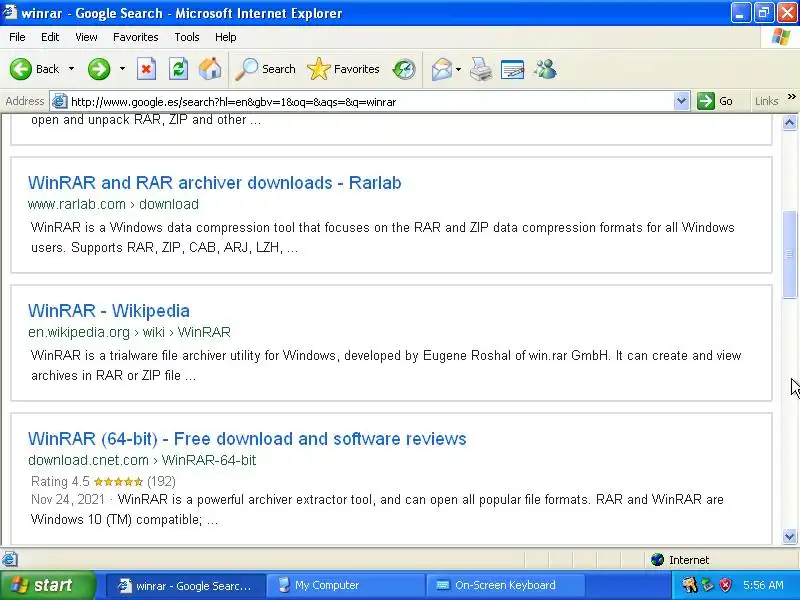This screenshot has width=800, height=600.
Task: Open the History clock icon
Action: pyautogui.click(x=404, y=69)
